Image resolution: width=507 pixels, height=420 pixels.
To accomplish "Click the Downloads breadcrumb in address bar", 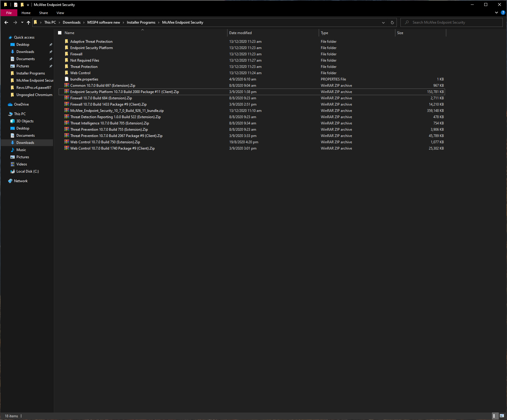I will pyautogui.click(x=72, y=22).
